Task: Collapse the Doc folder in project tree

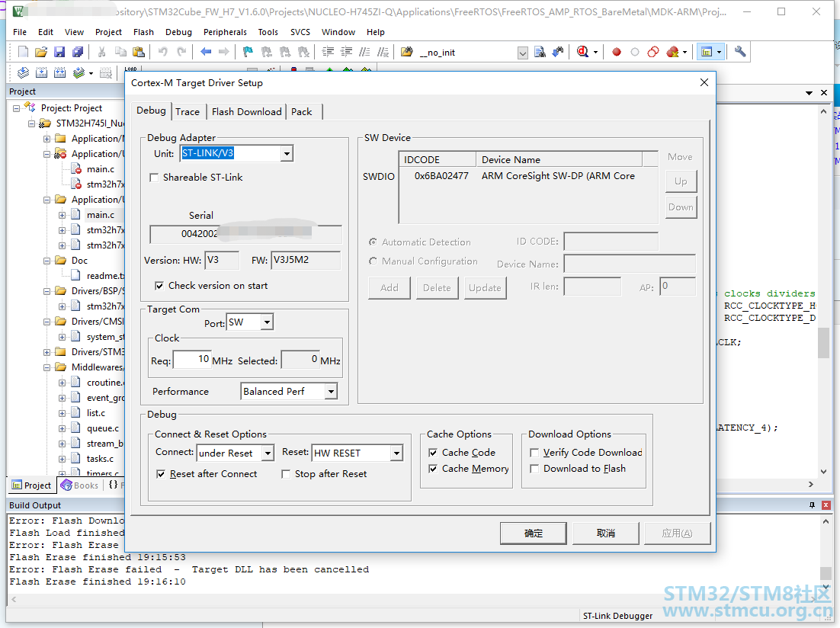Action: [x=46, y=261]
